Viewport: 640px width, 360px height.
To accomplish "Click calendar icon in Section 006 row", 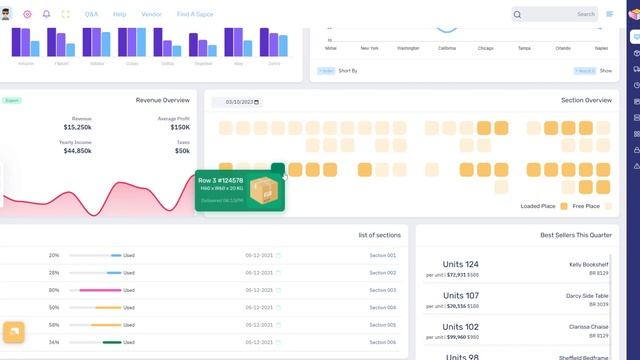I will [278, 342].
